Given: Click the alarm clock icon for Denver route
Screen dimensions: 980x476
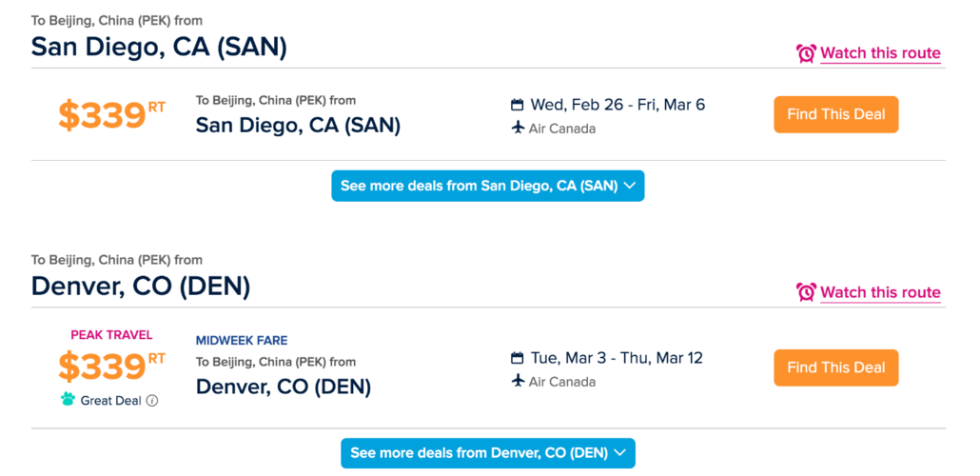Looking at the screenshot, I should [806, 292].
